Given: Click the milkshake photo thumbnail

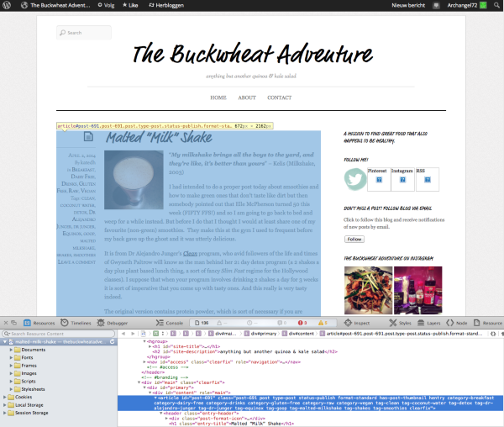Looking at the screenshot, I should tap(134, 180).
